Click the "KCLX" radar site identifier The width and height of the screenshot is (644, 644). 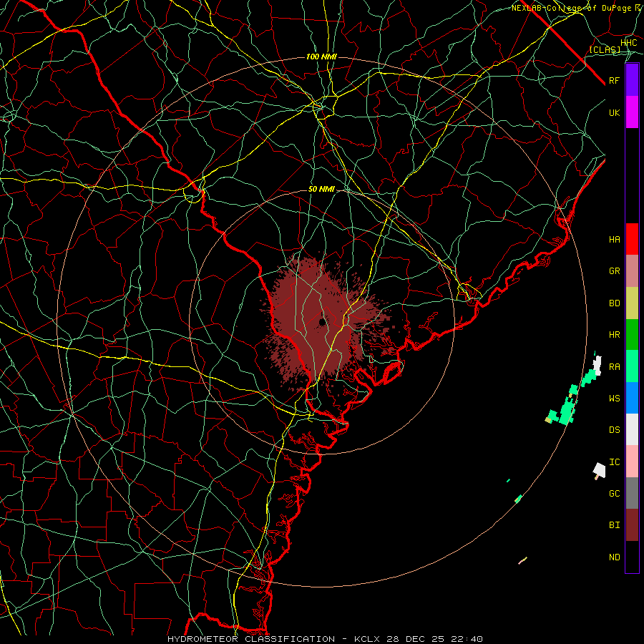[368, 639]
